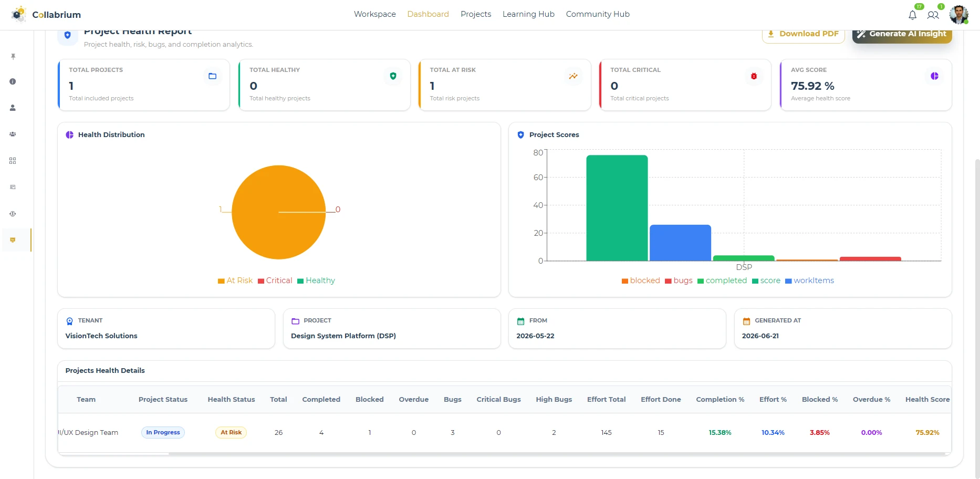Click the blue workItems bar in Project Scores

pos(680,243)
